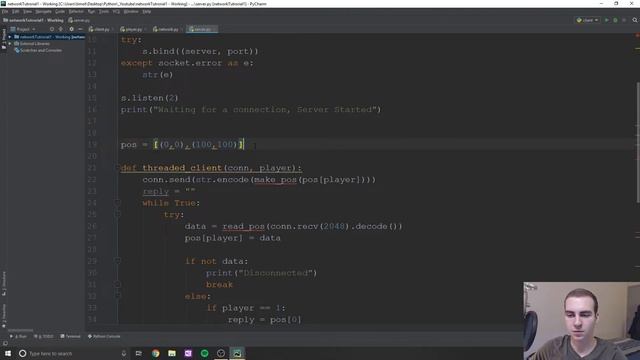This screenshot has width=640, height=360.
Task: Toggle the Favorites side tool window button
Action: (x=4, y=316)
